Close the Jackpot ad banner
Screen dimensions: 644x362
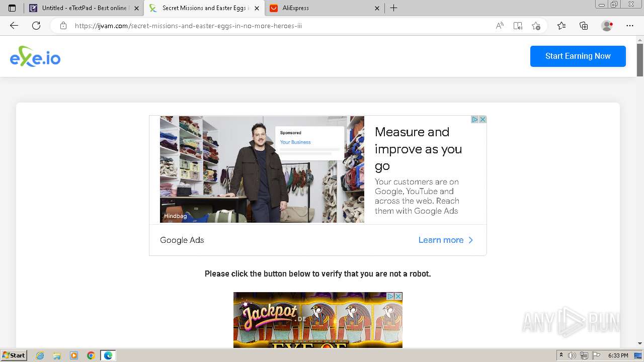[x=398, y=296]
